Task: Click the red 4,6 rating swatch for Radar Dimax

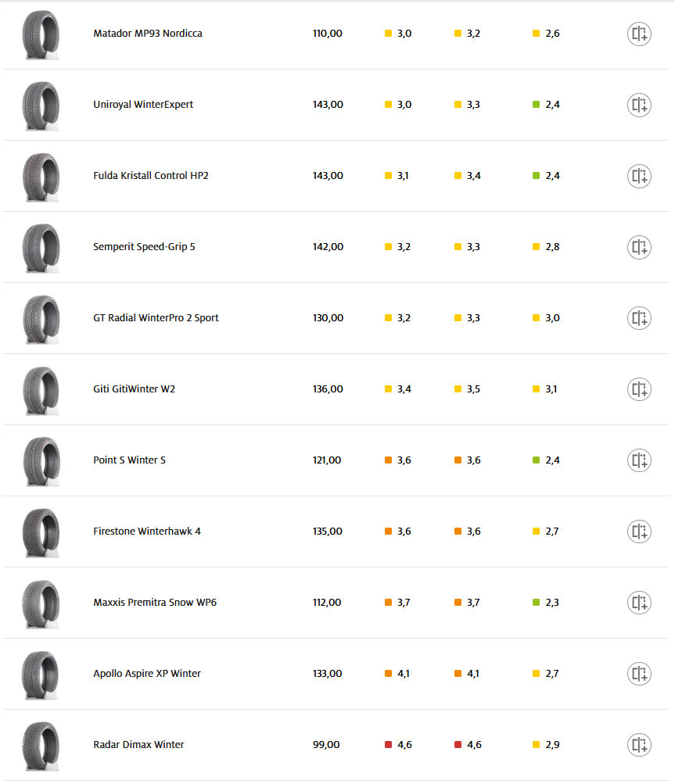Action: (x=389, y=745)
